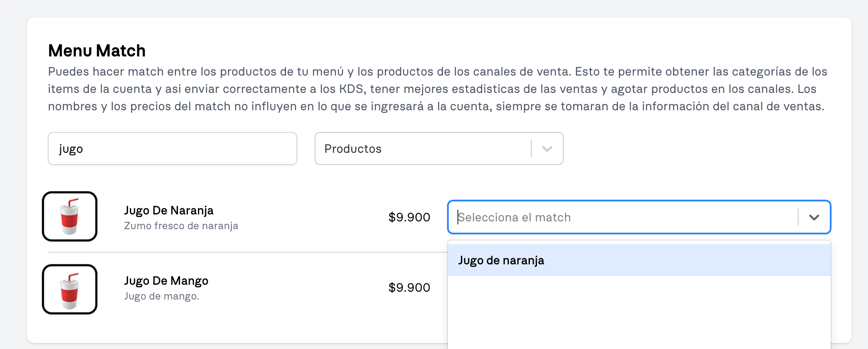Open the match selector chevron arrow
This screenshot has width=868, height=349.
[x=814, y=217]
